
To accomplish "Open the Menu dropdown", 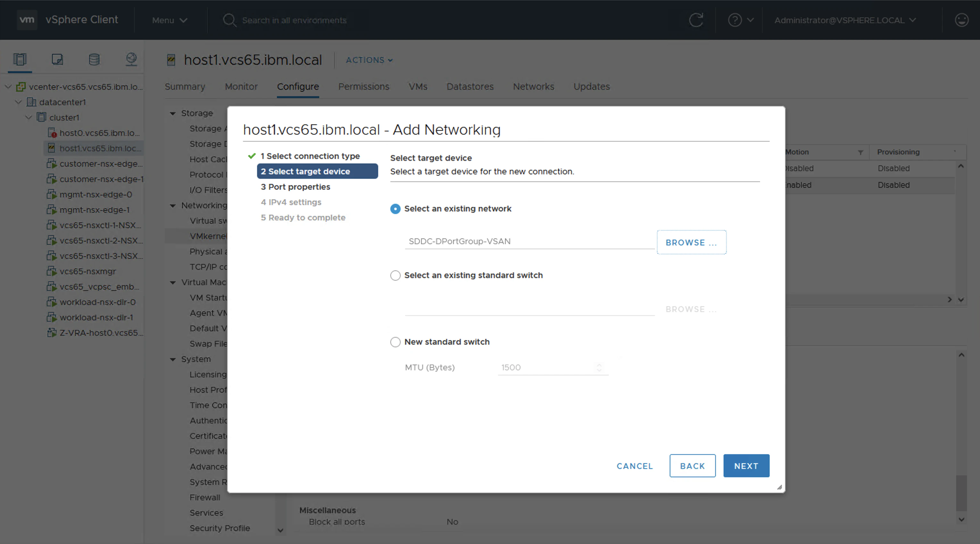I will (x=169, y=20).
